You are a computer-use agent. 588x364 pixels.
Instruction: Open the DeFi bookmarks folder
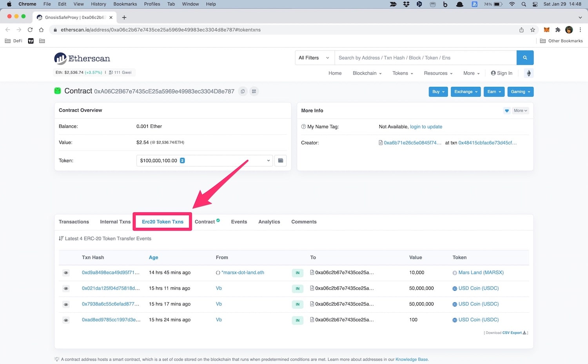[13, 41]
